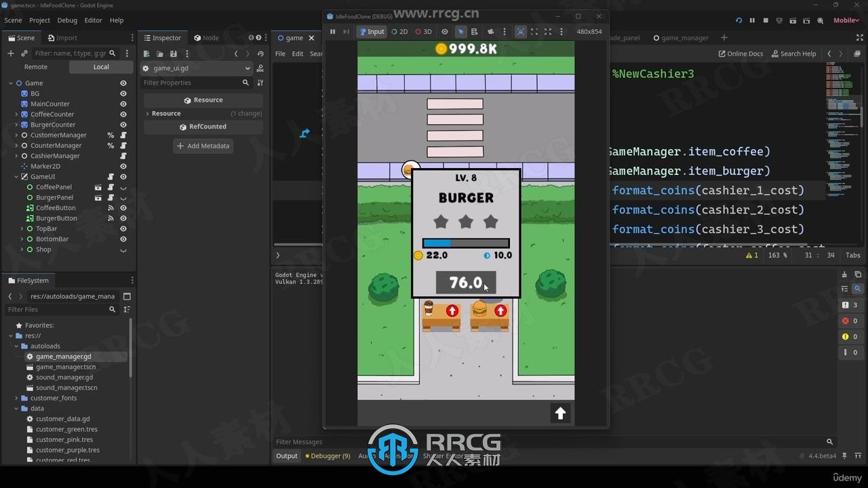The image size is (868, 488).
Task: Click the instantiate child scene link icon
Action: pos(24,53)
